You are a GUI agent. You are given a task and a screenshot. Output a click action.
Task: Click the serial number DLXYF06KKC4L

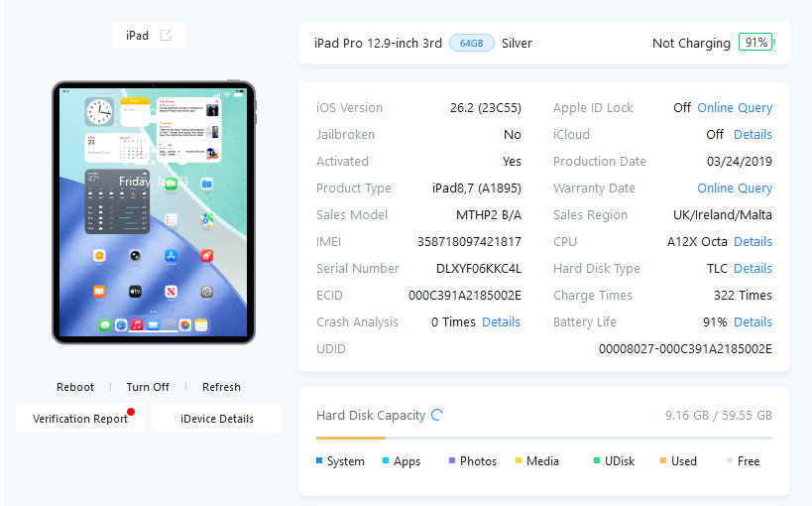[479, 268]
